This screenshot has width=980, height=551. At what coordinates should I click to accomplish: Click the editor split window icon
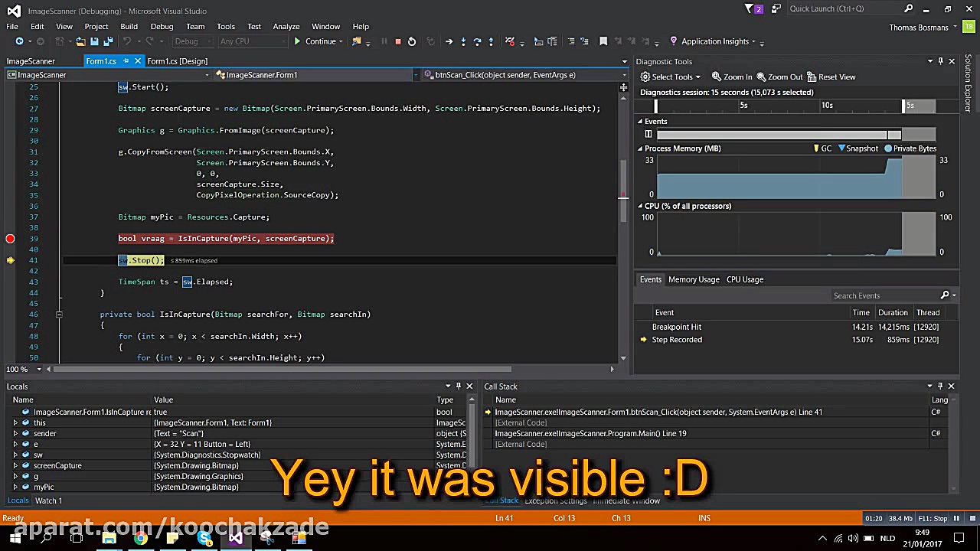pyautogui.click(x=624, y=87)
